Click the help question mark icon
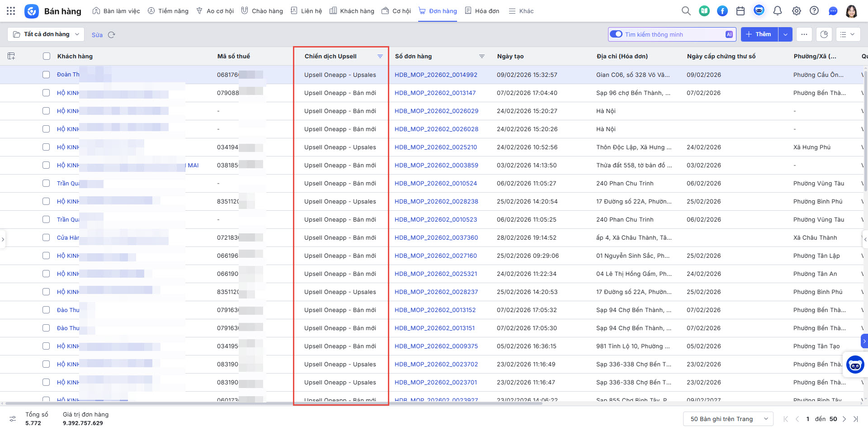Viewport: 868px width, 431px height. click(814, 11)
